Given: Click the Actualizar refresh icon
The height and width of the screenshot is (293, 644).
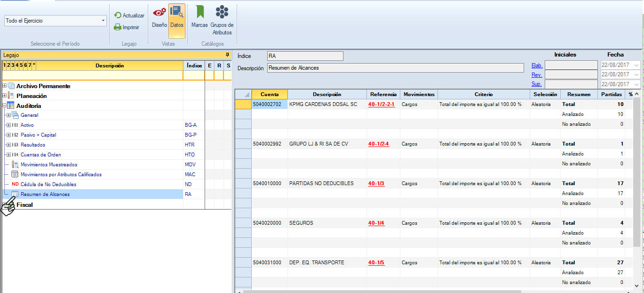Looking at the screenshot, I should [118, 16].
